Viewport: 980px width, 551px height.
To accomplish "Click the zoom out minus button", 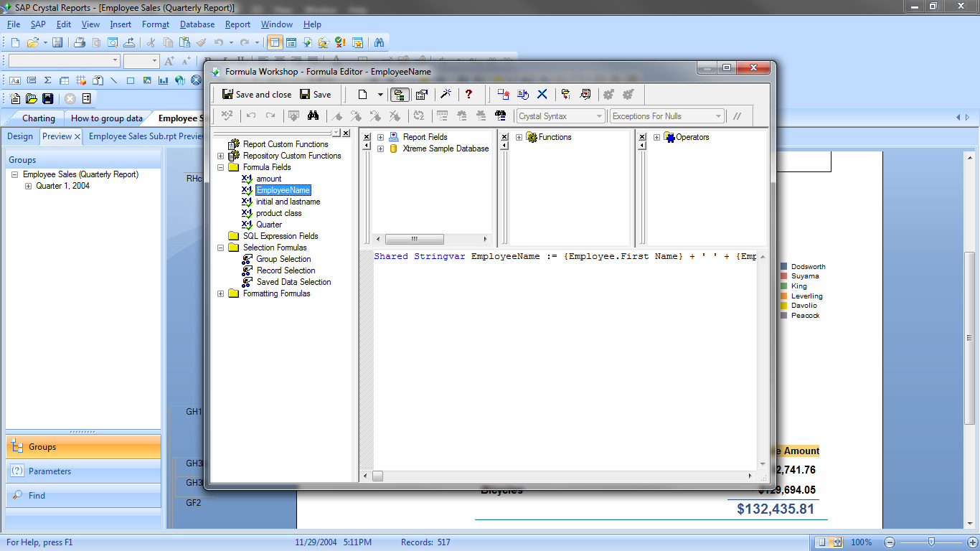I will (890, 542).
